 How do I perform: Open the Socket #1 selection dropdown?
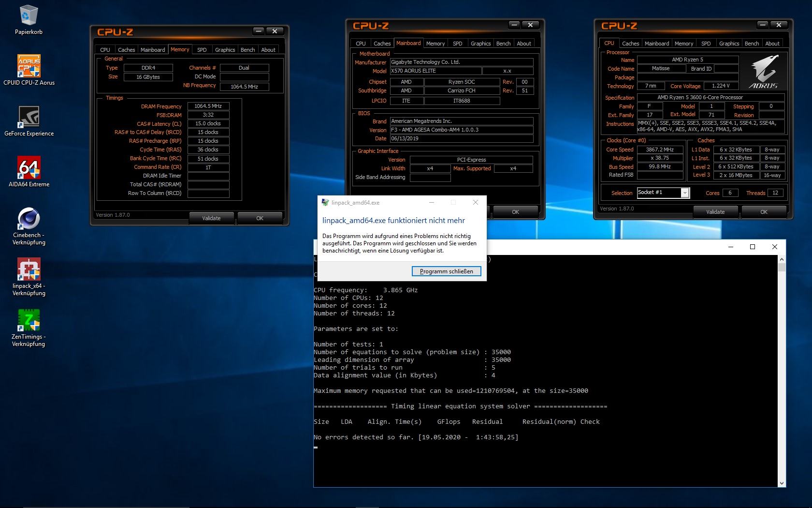pos(684,193)
